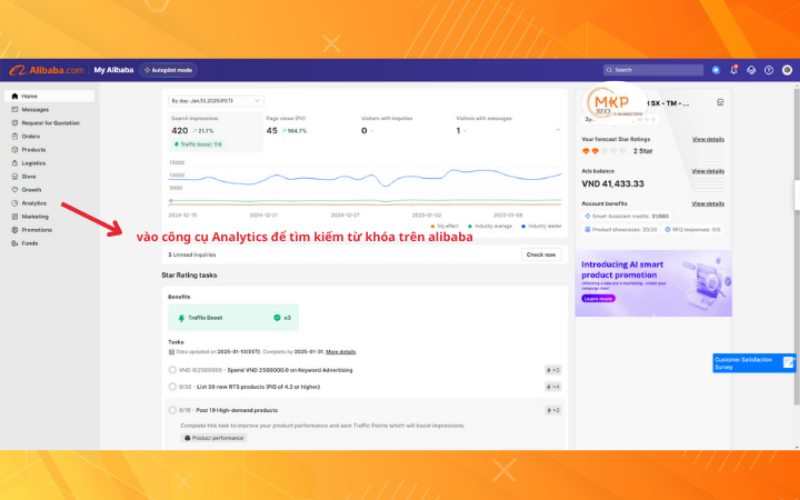Click Learn more on AI promotion banner
Image resolution: width=800 pixels, height=500 pixels.
(598, 299)
